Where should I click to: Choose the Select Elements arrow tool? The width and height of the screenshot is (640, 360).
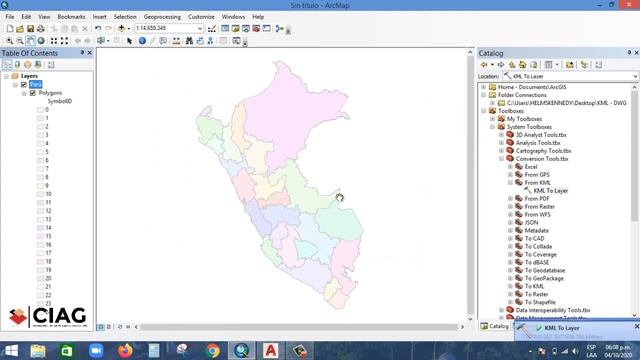(x=129, y=41)
